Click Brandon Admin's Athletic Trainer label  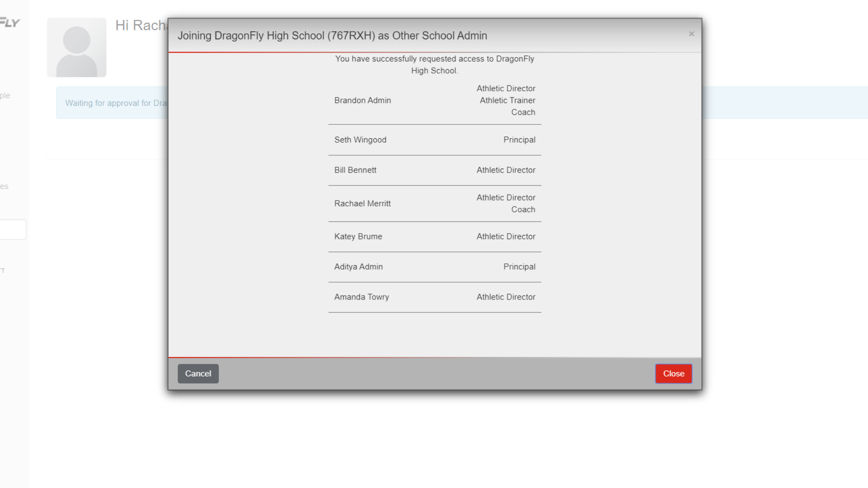coord(507,100)
